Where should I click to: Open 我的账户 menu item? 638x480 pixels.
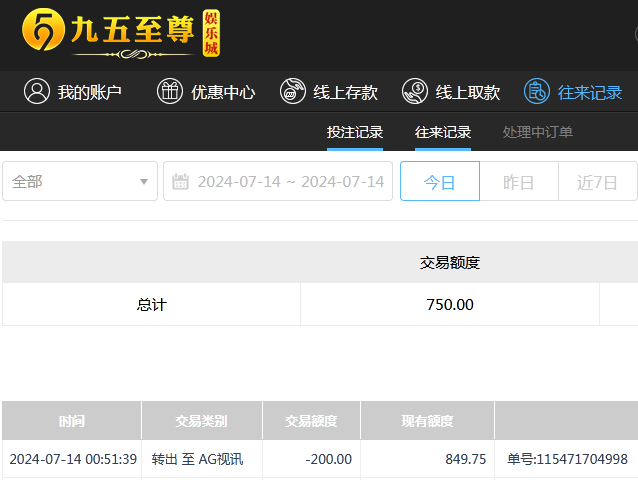[x=73, y=92]
